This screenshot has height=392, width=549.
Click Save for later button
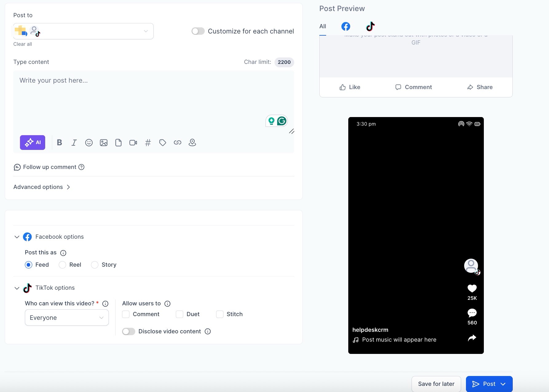pyautogui.click(x=436, y=384)
